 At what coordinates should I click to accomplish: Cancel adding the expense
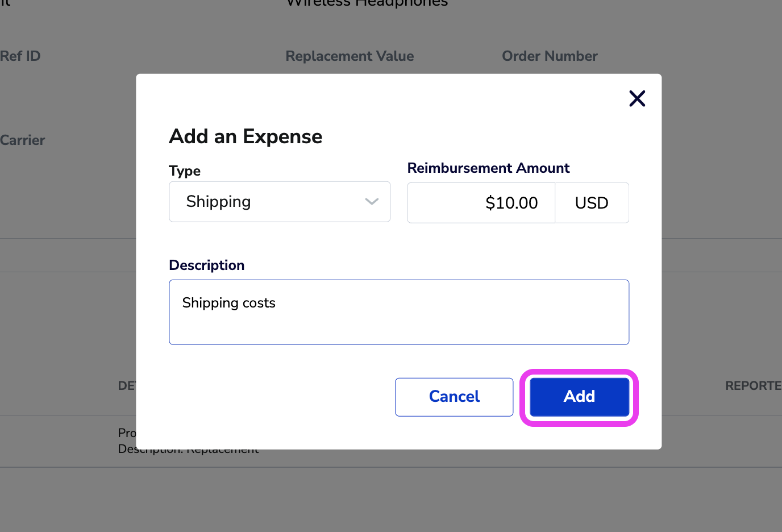pos(454,397)
